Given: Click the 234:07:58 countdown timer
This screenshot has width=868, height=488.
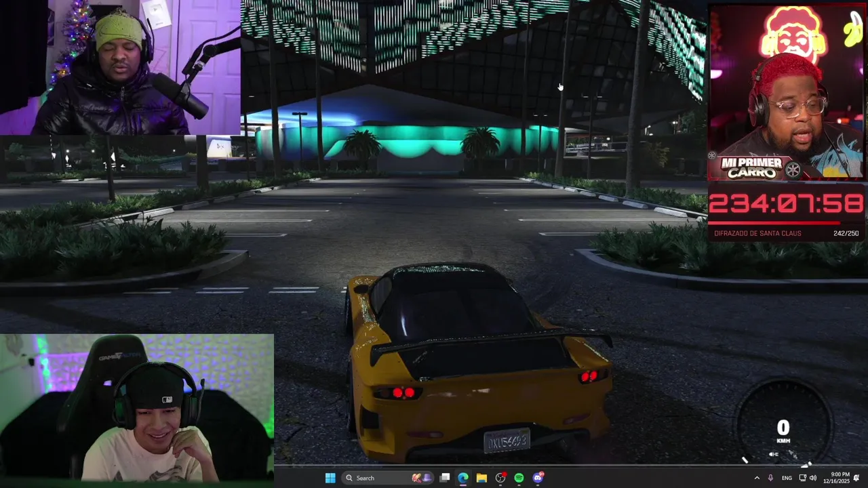Looking at the screenshot, I should (785, 203).
